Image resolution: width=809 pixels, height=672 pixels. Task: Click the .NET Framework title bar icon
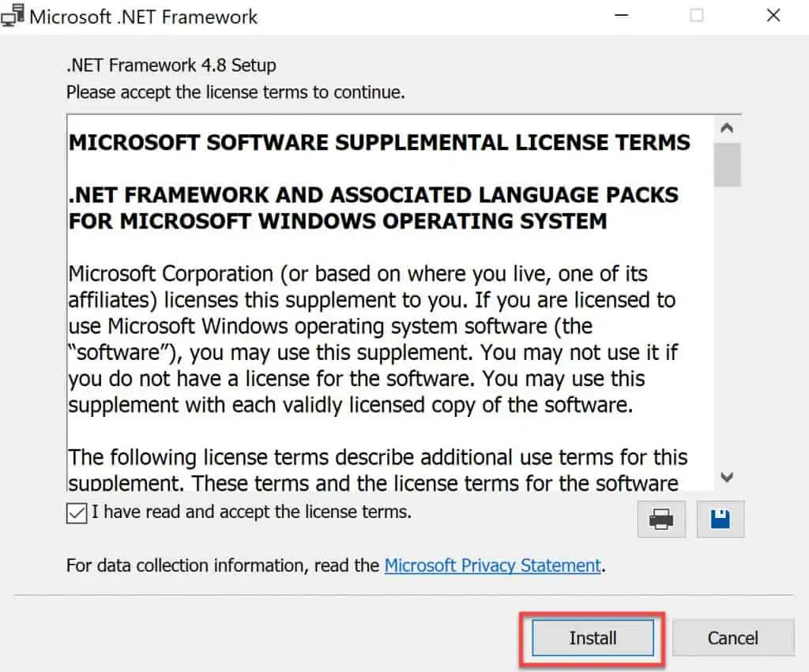(13, 16)
